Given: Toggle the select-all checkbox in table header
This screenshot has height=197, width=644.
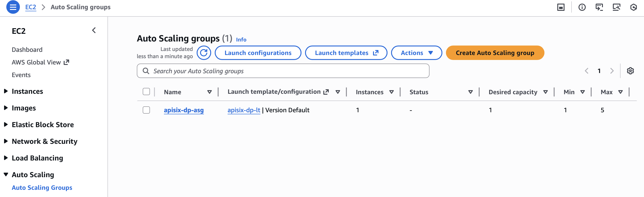Looking at the screenshot, I should click(146, 92).
